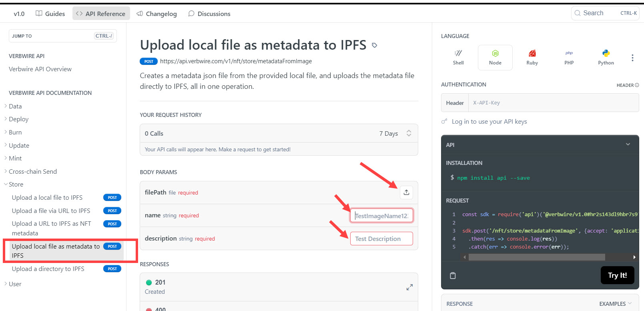Click the description input field
644x311 pixels.
tap(381, 239)
